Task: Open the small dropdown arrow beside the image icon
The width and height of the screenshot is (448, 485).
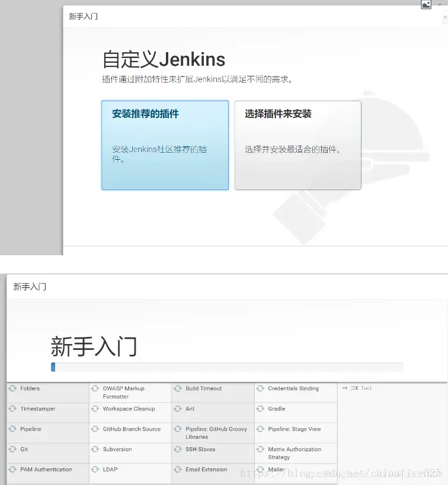Action: click(x=439, y=5)
